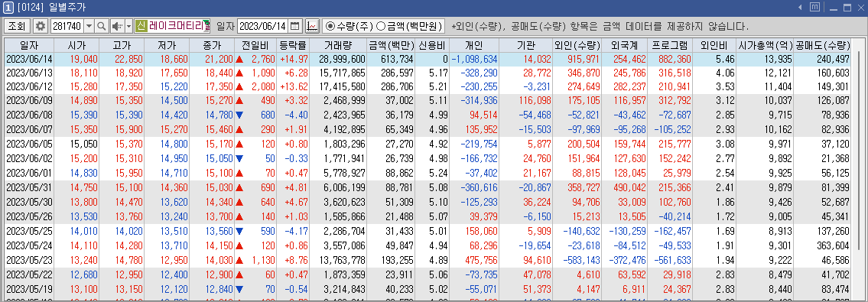Select the 수량(주) radio button
Viewport: 868px width, 302px height.
pos(349,26)
